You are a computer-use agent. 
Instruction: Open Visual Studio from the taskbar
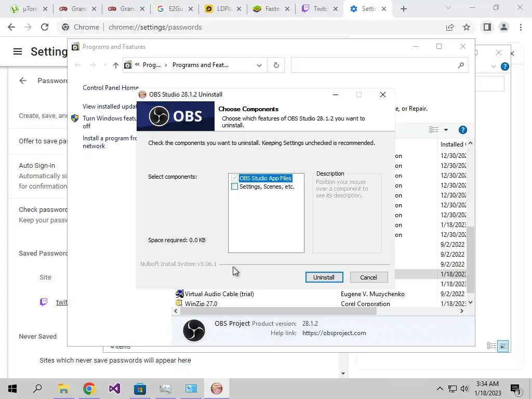(115, 389)
